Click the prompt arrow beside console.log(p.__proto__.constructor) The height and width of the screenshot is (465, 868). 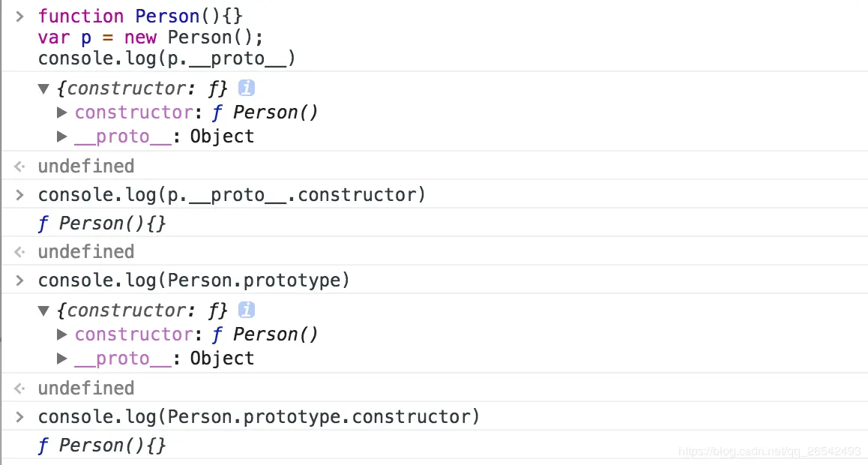[x=20, y=195]
